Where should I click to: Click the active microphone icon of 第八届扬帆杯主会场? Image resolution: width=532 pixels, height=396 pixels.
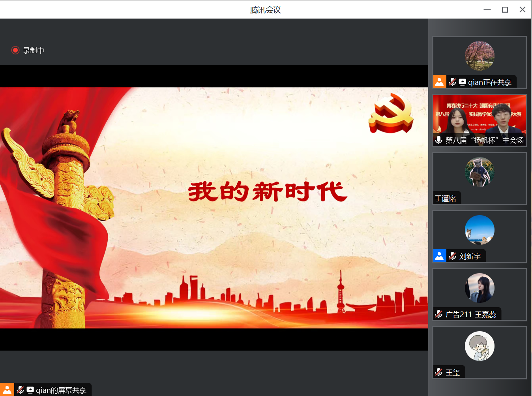point(438,139)
